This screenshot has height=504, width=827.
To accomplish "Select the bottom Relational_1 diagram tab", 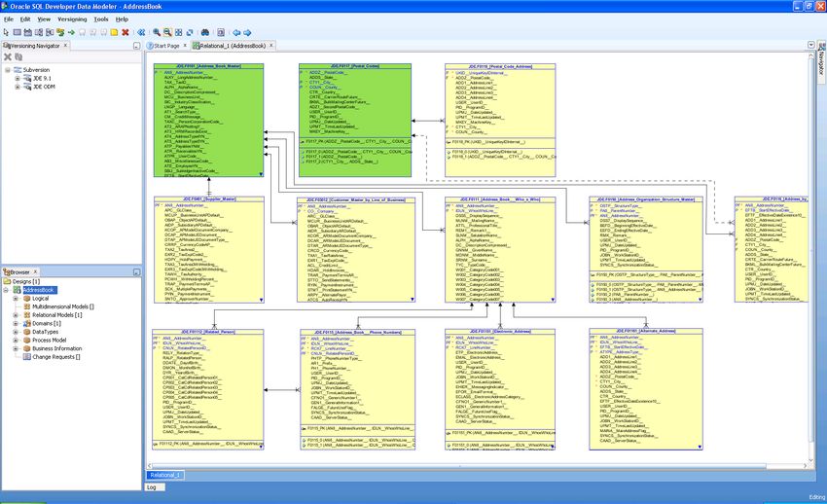I will pos(165,475).
